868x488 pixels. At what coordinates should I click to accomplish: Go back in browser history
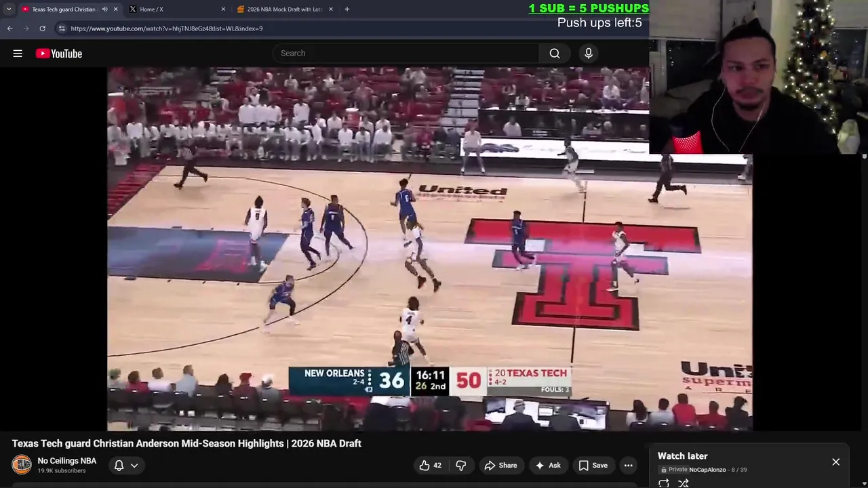pyautogui.click(x=9, y=28)
